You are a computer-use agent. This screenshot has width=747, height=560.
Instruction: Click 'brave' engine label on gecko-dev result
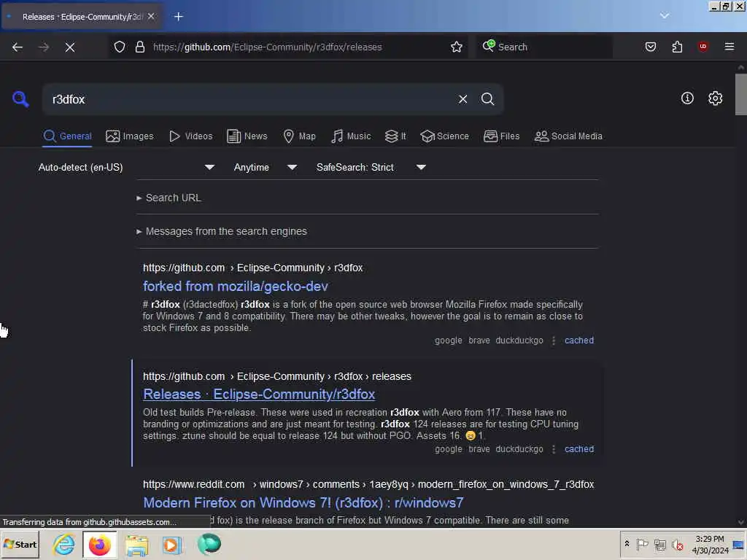click(479, 341)
